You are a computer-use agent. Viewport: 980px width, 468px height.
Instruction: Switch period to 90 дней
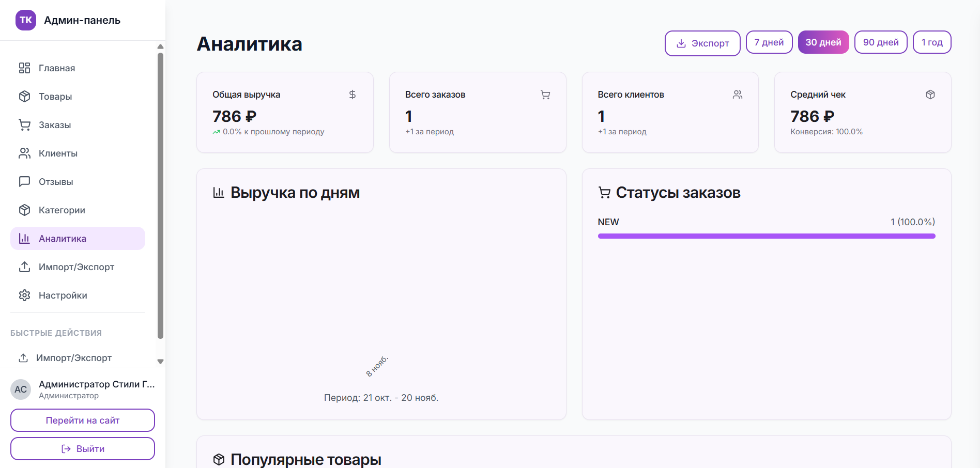(x=880, y=42)
